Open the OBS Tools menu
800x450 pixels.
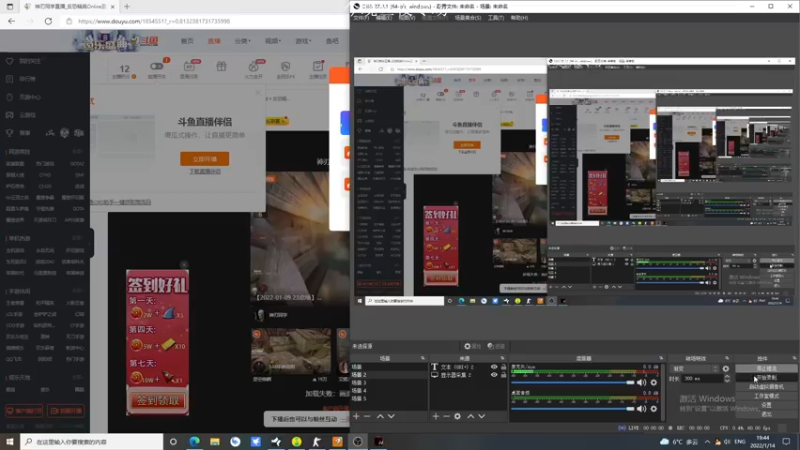click(495, 18)
